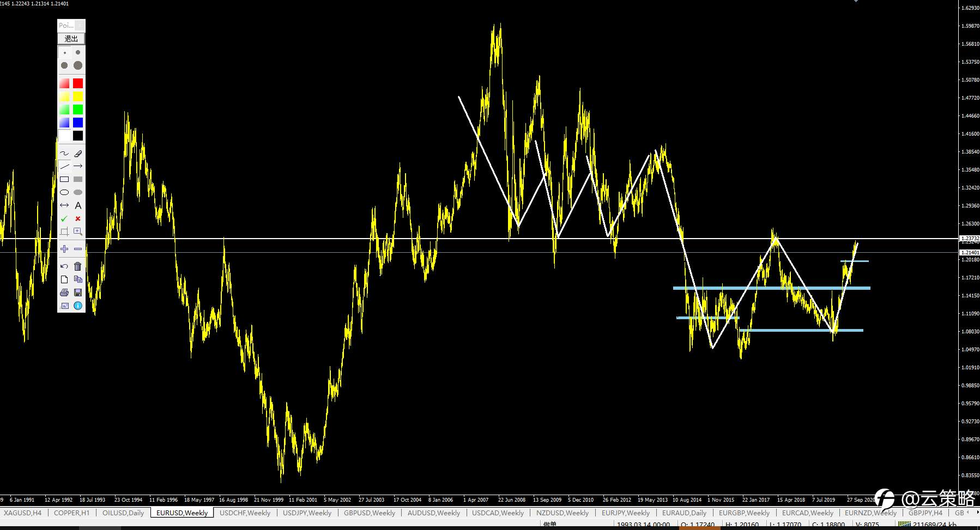Select the double-headed arrow tool
Viewport: 980px width, 530px height.
coord(64,205)
